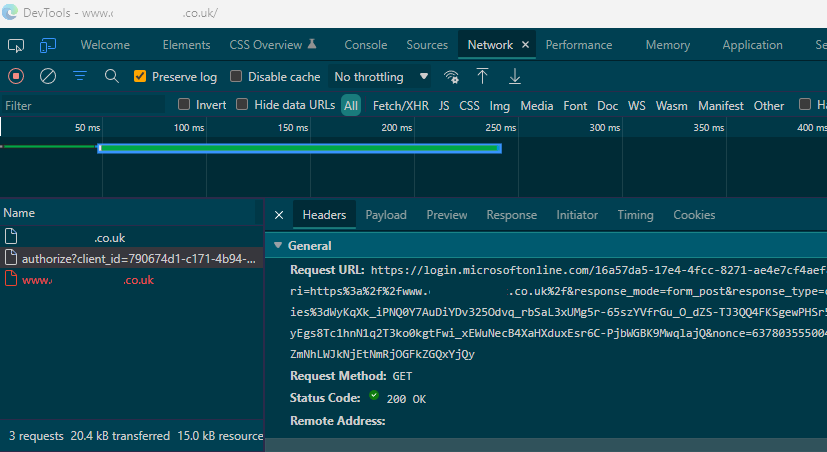The height and width of the screenshot is (452, 827).
Task: Click the 3 requests status summary
Action: (36, 436)
